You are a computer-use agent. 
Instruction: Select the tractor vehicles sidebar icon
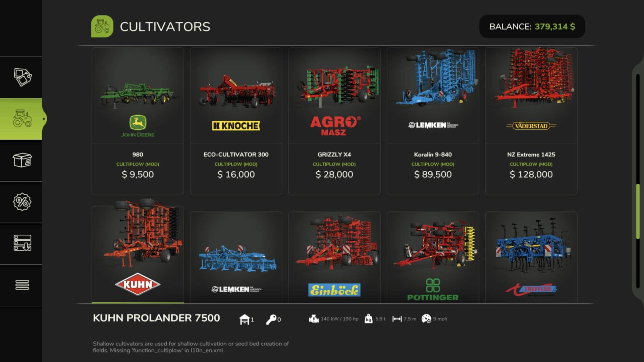coord(22,119)
